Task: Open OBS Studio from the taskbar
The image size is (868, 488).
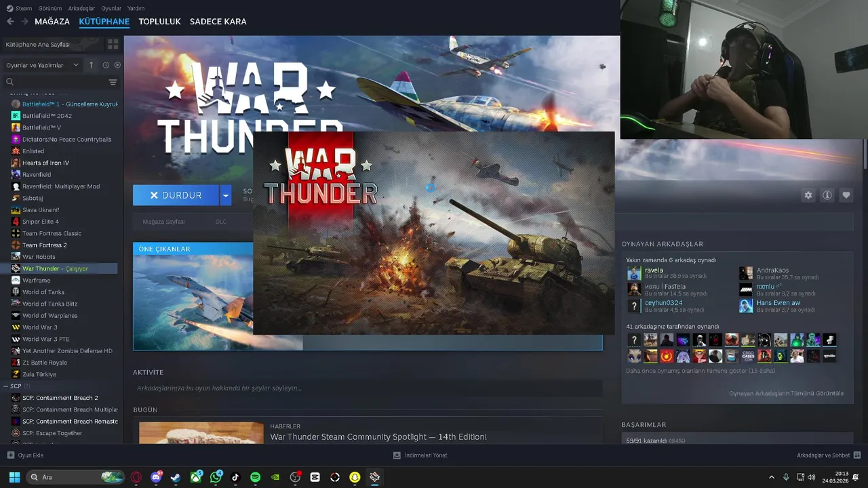Action: (x=295, y=477)
